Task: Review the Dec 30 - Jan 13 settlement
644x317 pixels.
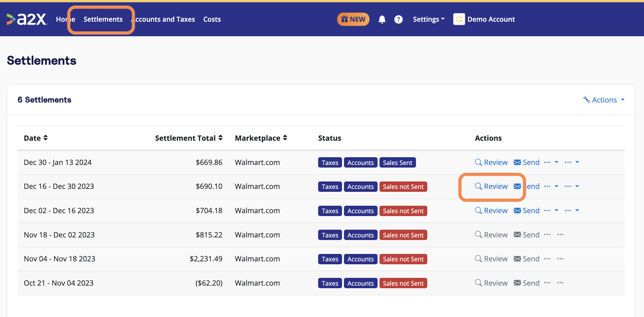Action: pos(491,162)
